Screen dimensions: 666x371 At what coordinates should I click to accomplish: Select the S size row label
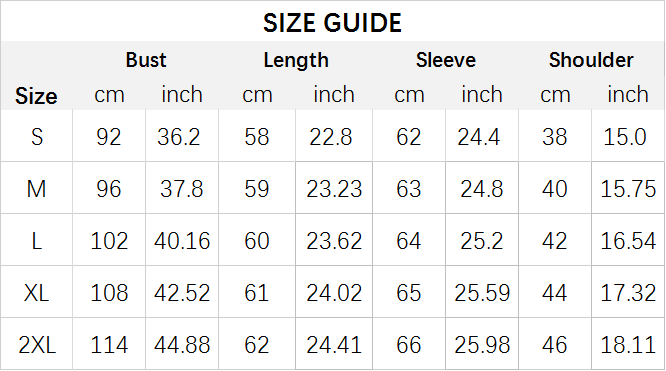pos(37,137)
